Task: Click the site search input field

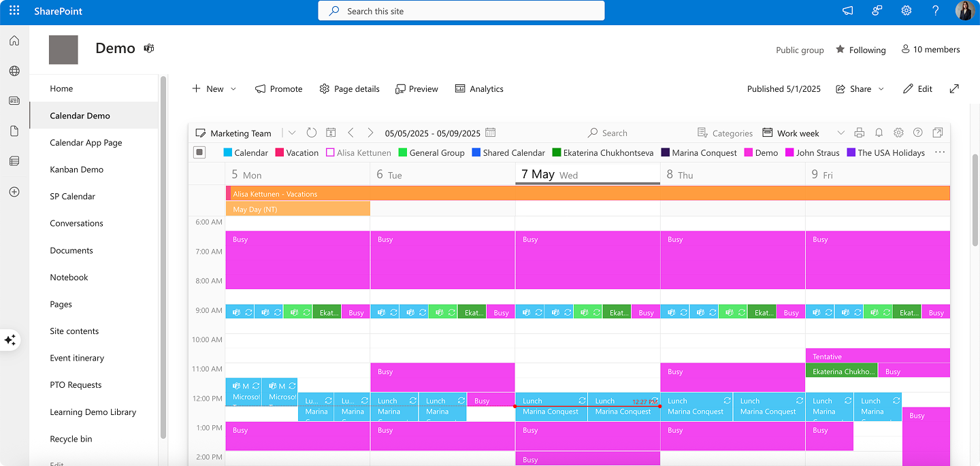Action: click(x=461, y=11)
